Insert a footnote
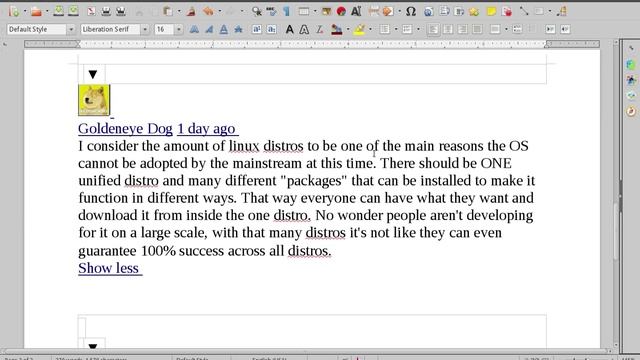The image size is (640, 360). (444, 11)
